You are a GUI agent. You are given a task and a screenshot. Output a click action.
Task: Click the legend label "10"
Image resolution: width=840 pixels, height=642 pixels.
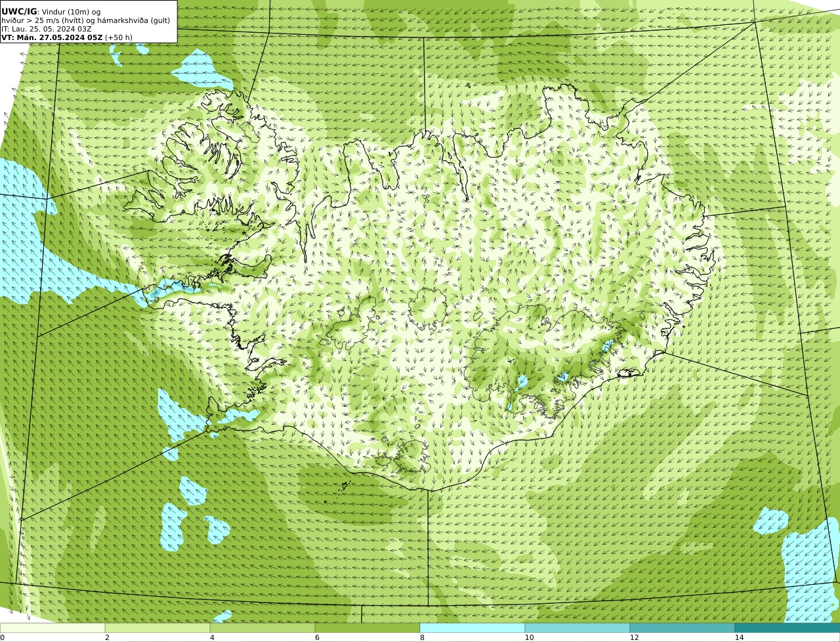tap(529, 637)
